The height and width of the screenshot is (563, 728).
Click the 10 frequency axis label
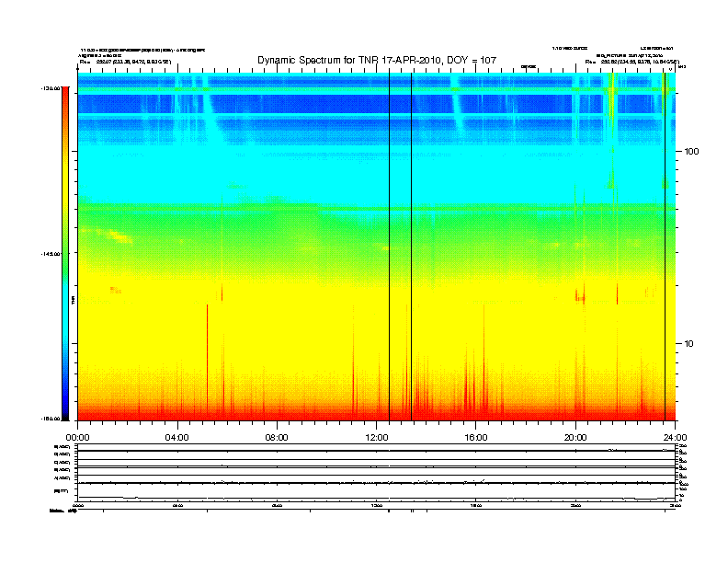pos(689,344)
